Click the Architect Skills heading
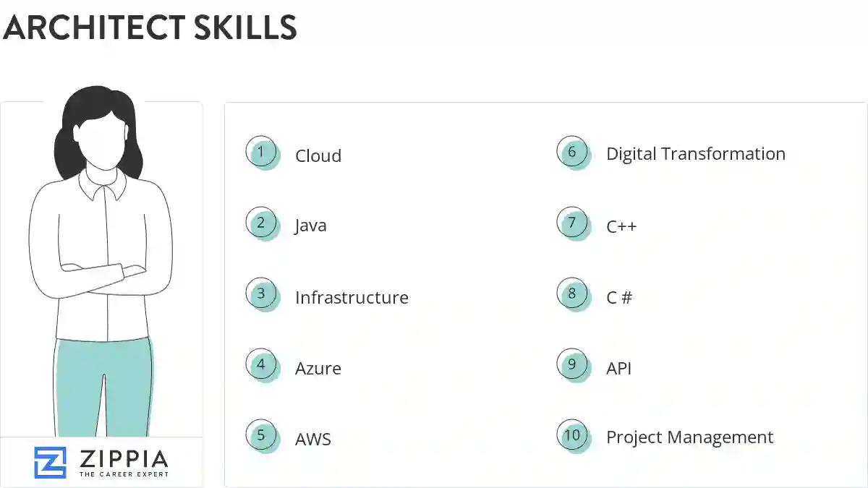This screenshot has width=868, height=488. [x=150, y=27]
